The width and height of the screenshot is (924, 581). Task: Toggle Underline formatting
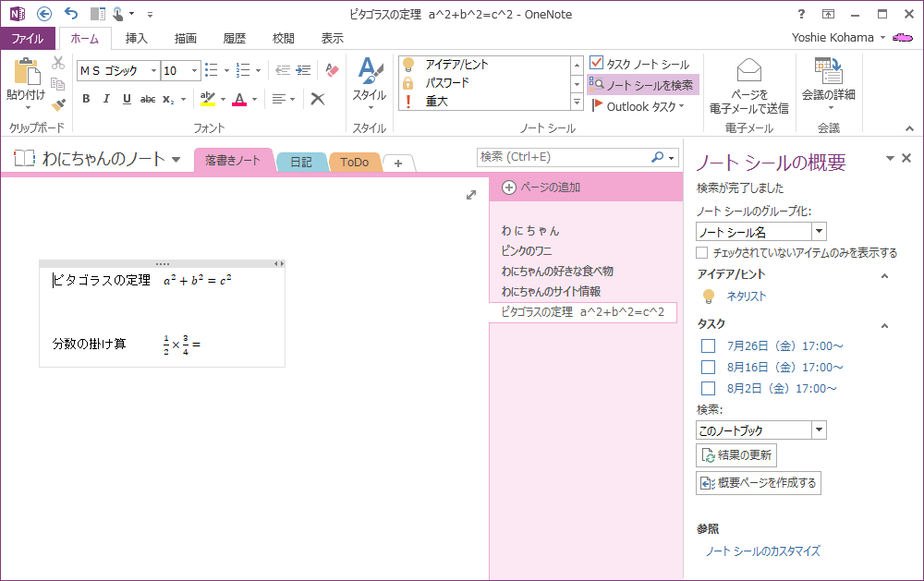[127, 99]
